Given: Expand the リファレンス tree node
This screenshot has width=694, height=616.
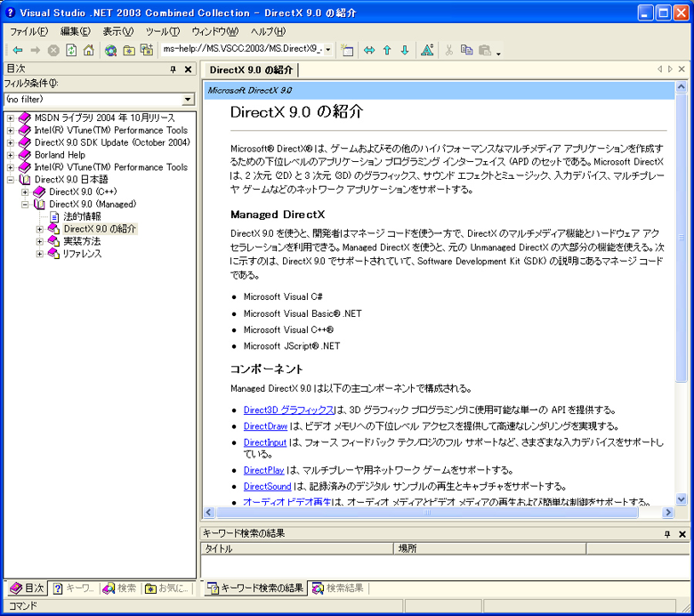Looking at the screenshot, I should [x=39, y=254].
